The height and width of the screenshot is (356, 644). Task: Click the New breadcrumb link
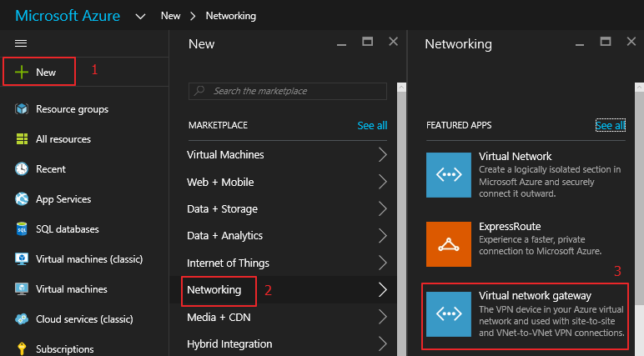[170, 16]
